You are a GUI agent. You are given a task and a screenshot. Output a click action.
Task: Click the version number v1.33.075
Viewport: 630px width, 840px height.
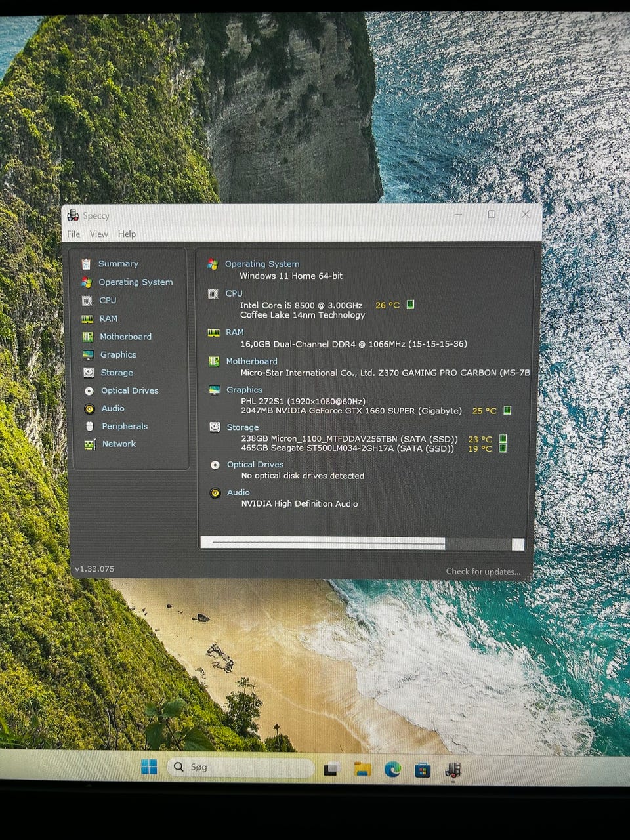click(94, 569)
